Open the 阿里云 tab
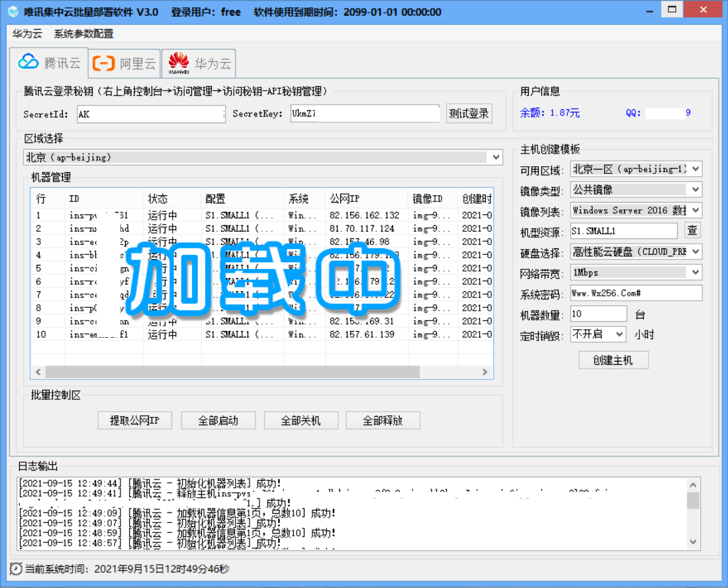This screenshot has height=588, width=728. pos(124,64)
